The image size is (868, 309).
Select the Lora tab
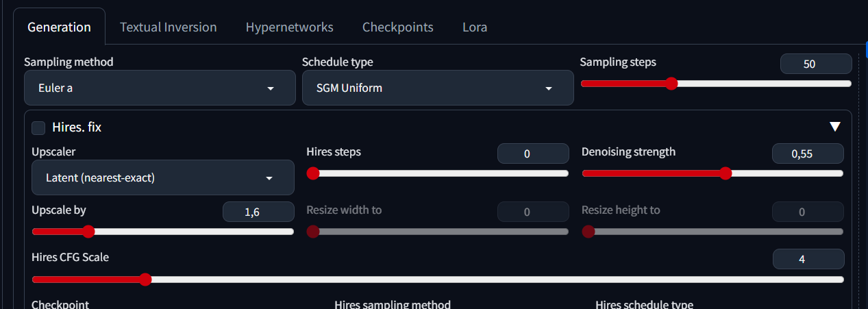475,27
